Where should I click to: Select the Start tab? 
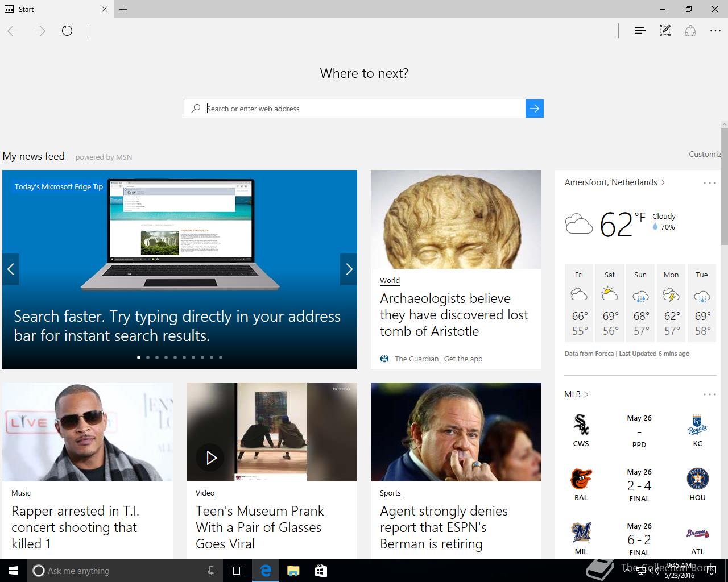[x=57, y=9]
